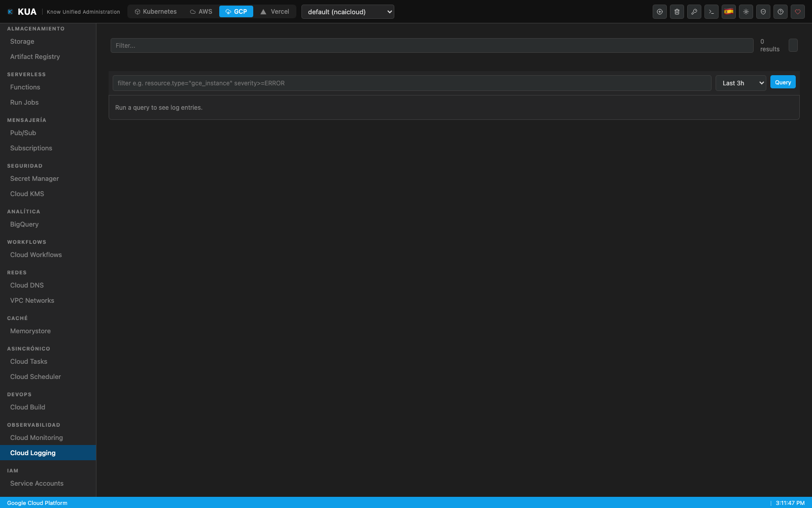Open Artifact Registry in the sidebar
Screen dimensions: 812x508
click(x=48, y=57)
